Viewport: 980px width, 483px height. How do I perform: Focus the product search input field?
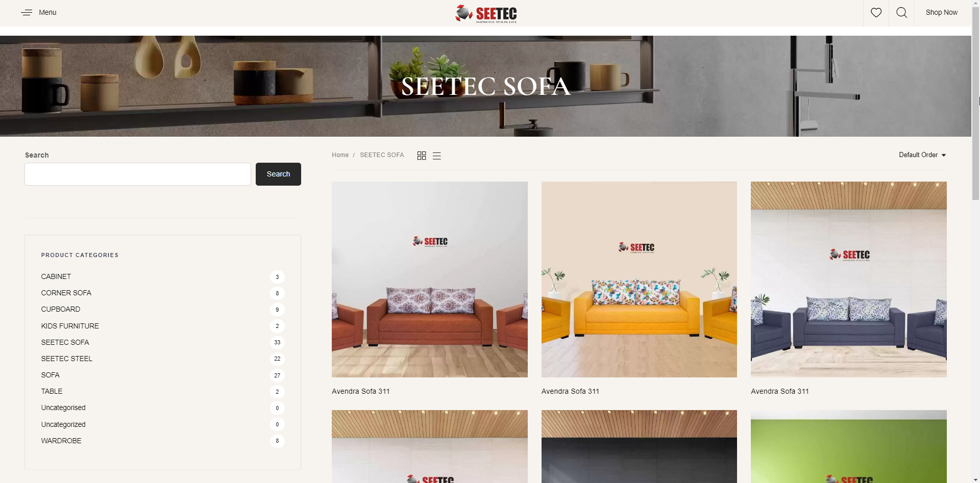click(x=138, y=174)
